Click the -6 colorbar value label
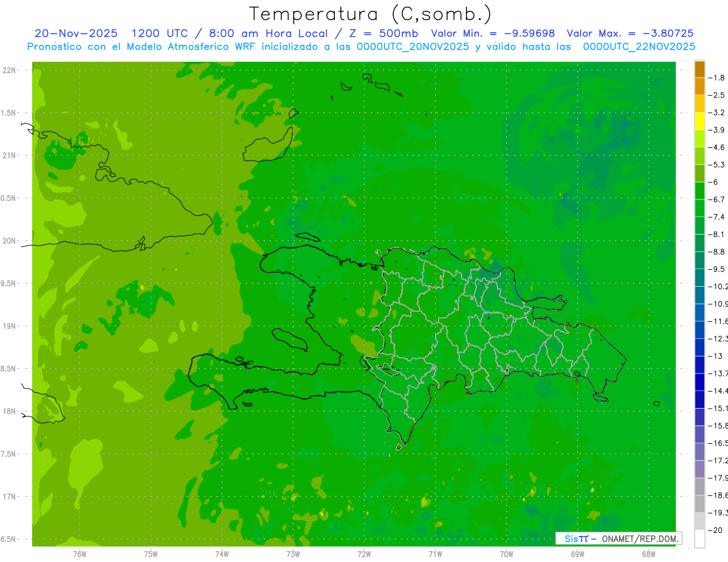 click(715, 182)
